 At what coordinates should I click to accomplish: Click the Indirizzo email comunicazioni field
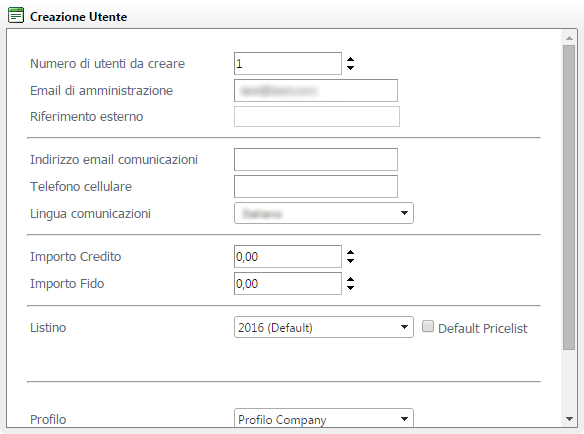coord(316,159)
